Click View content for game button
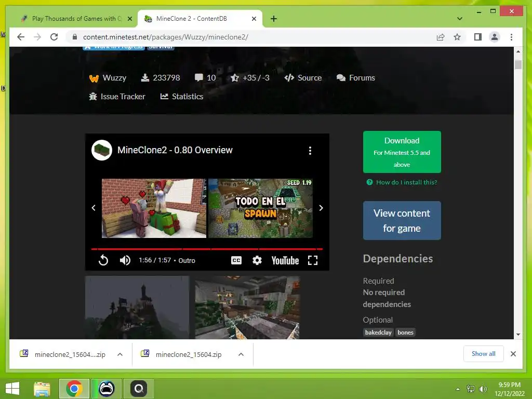This screenshot has width=532, height=399. tap(402, 220)
